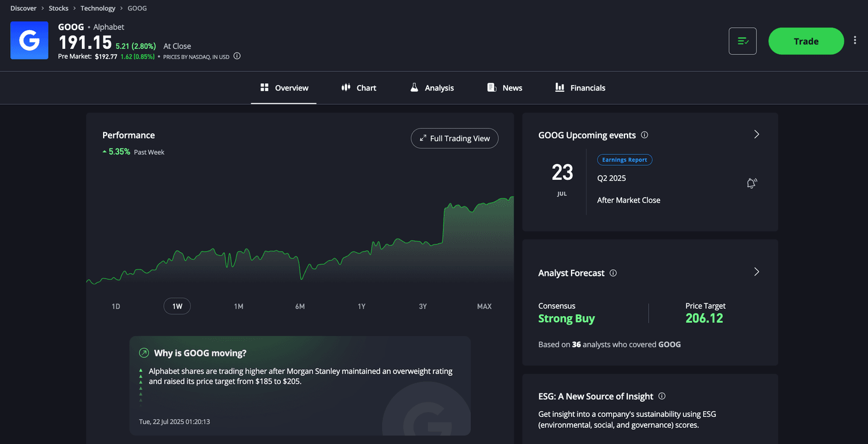Click the info icon next to the price
Viewport: 868px width, 444px height.
(x=237, y=55)
